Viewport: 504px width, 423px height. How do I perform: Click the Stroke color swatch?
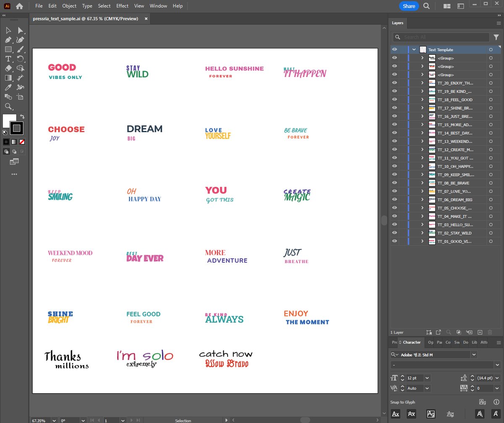coord(17,128)
